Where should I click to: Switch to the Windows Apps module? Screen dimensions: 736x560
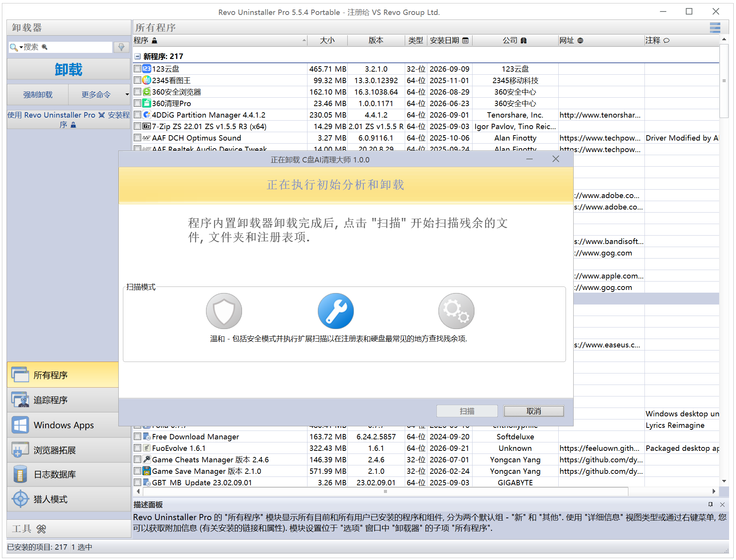point(63,425)
